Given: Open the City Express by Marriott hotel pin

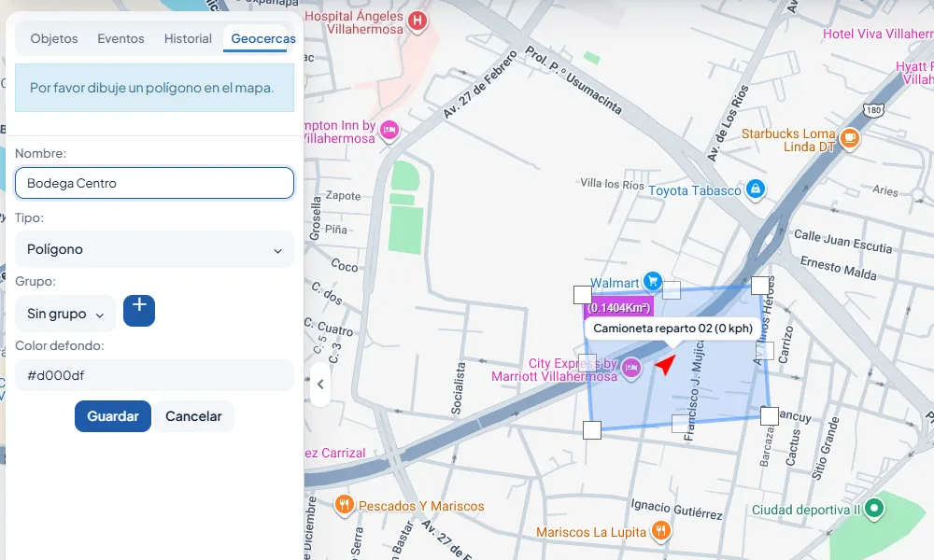Looking at the screenshot, I should coord(631,368).
